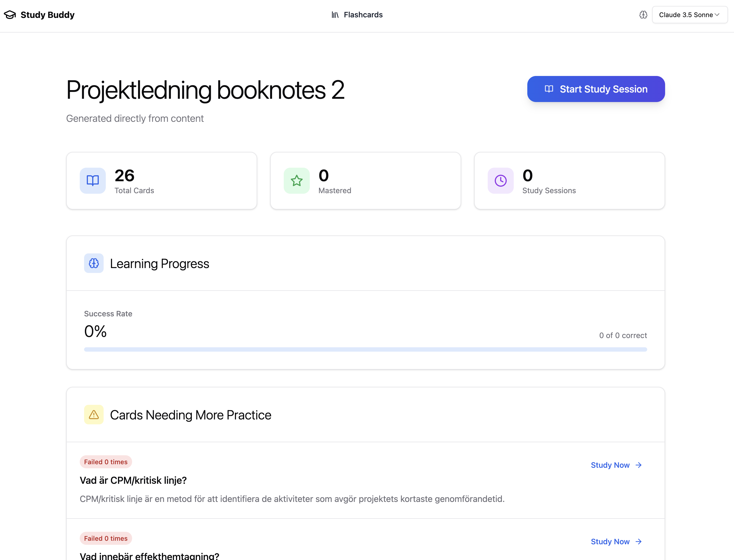Click the Start Study Session button
The height and width of the screenshot is (560, 734).
(x=596, y=89)
